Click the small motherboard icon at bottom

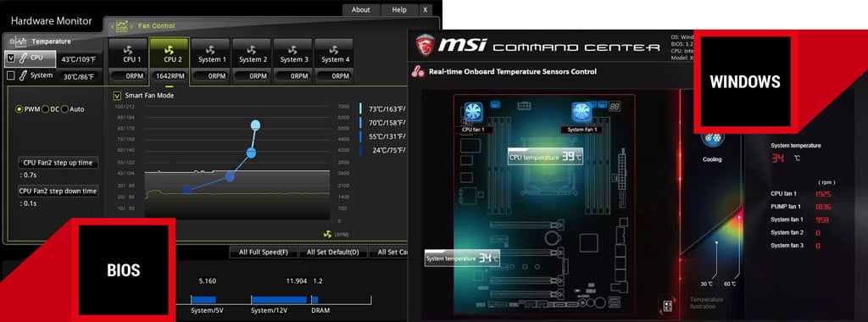[x=666, y=305]
